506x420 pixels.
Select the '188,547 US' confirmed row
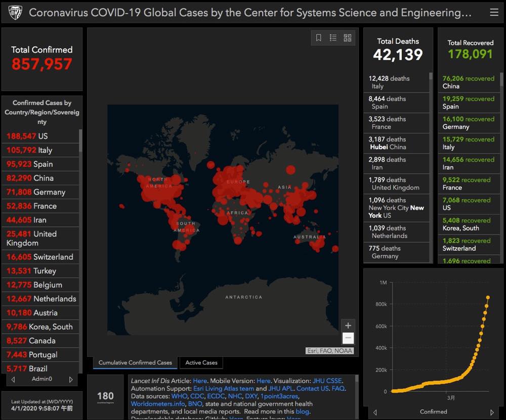[40, 136]
